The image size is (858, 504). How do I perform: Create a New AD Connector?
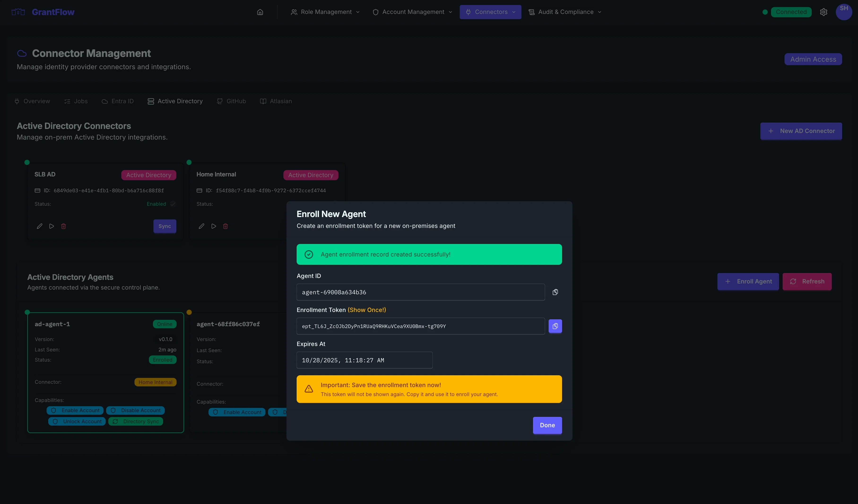click(x=801, y=131)
